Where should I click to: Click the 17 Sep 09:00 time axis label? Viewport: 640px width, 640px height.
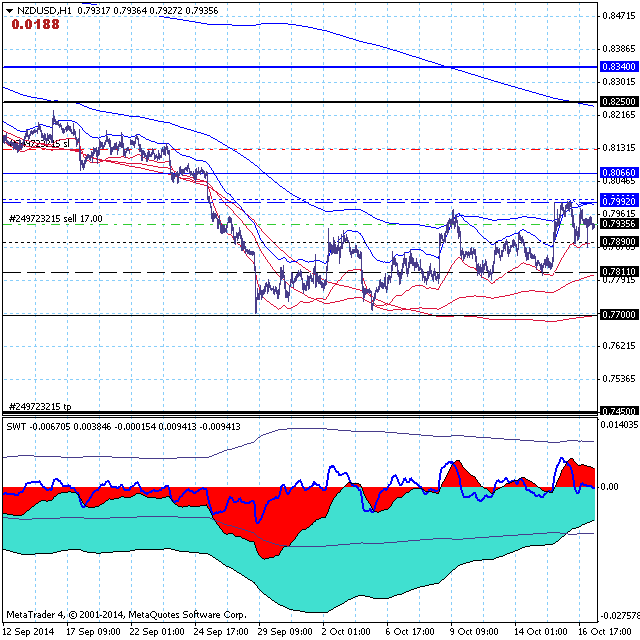pos(93,632)
